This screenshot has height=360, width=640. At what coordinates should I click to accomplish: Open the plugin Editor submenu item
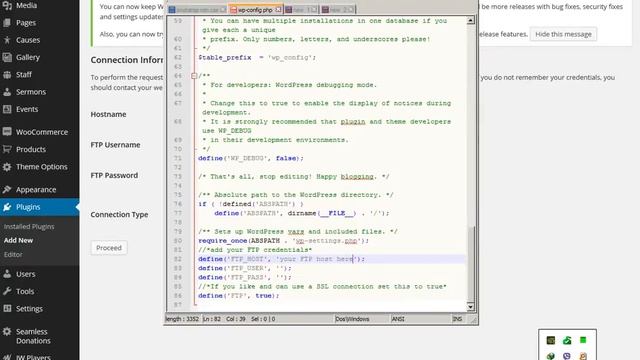pyautogui.click(x=13, y=254)
